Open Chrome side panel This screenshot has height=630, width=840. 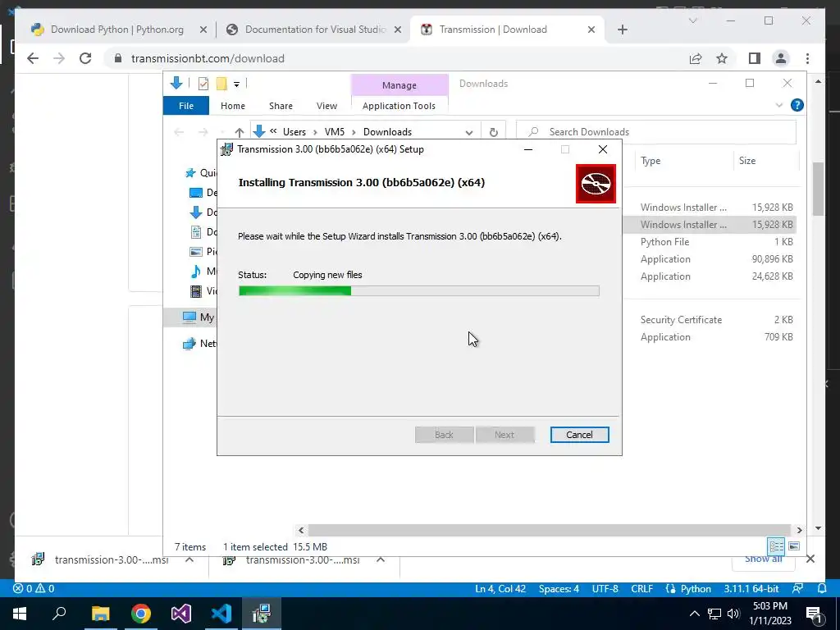point(755,58)
